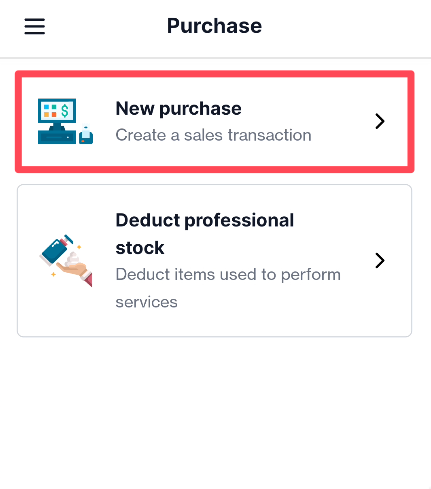The width and height of the screenshot is (431, 489).
Task: Click the Purchase page title
Action: point(214,26)
